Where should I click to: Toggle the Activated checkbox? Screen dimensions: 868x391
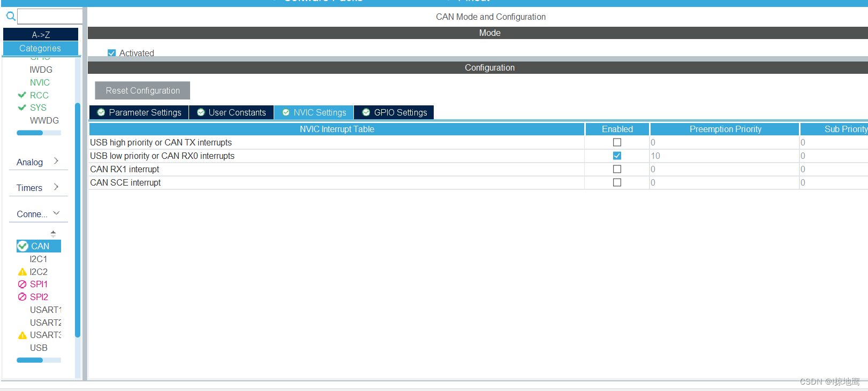point(111,53)
